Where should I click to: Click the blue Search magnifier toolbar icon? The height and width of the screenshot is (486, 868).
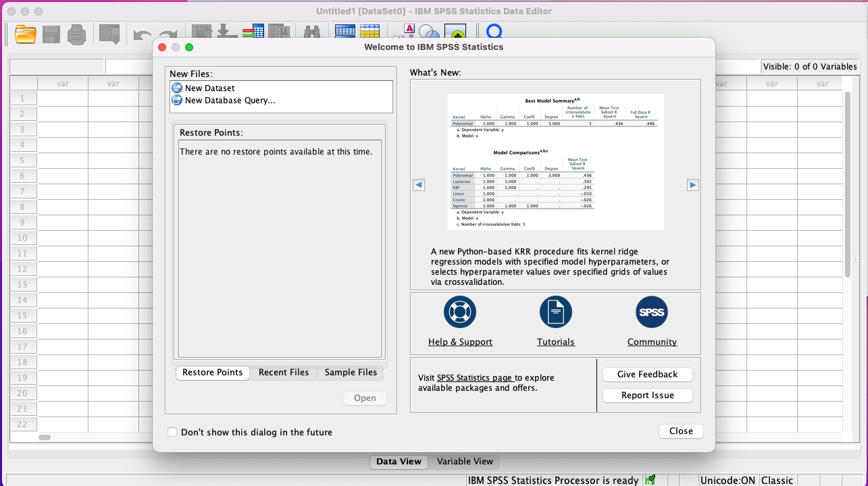(x=494, y=32)
